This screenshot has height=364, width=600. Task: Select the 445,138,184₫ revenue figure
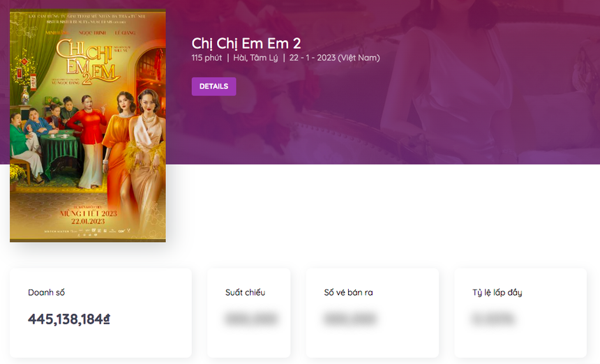coord(69,319)
